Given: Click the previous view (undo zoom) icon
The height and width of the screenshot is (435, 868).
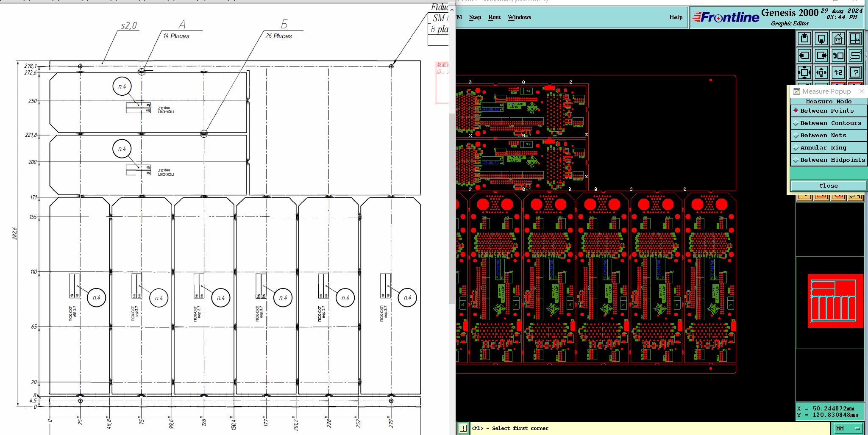Looking at the screenshot, I should click(x=838, y=55).
